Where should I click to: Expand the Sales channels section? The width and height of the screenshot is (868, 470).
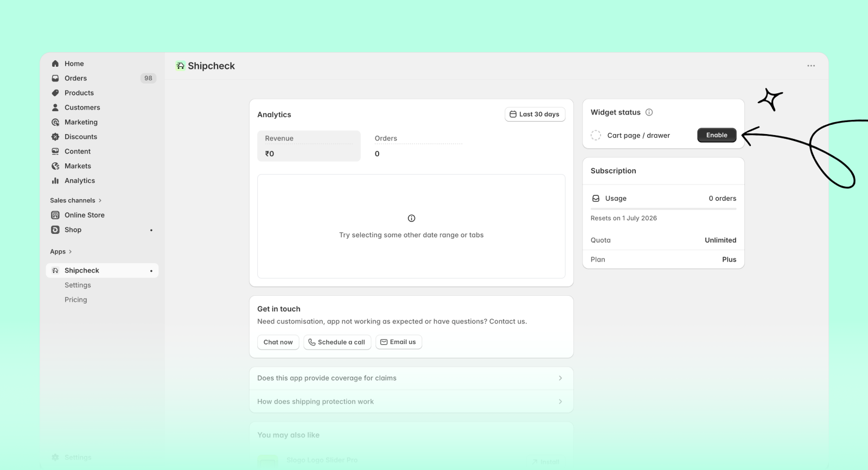point(76,200)
